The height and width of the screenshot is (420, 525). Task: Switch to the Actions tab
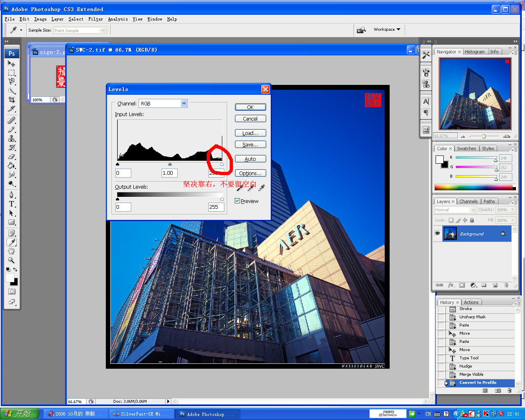tap(471, 302)
